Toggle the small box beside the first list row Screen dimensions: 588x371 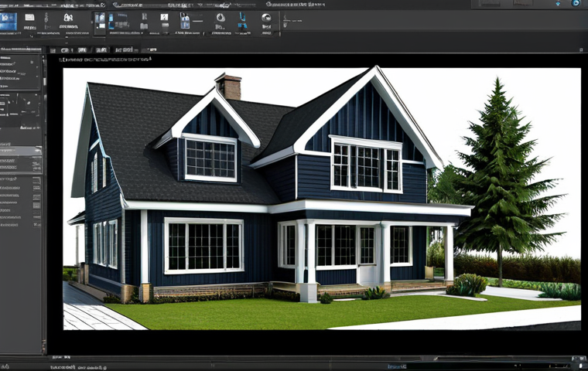pos(37,180)
